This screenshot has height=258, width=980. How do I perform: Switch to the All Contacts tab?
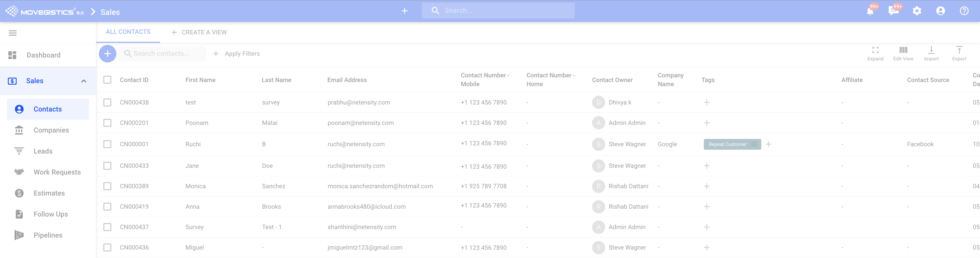coord(128,32)
